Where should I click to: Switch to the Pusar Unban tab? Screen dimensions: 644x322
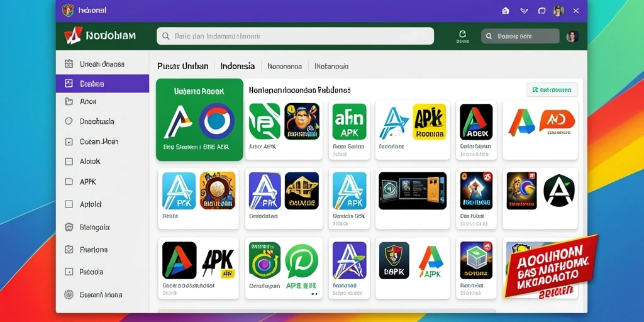click(183, 66)
